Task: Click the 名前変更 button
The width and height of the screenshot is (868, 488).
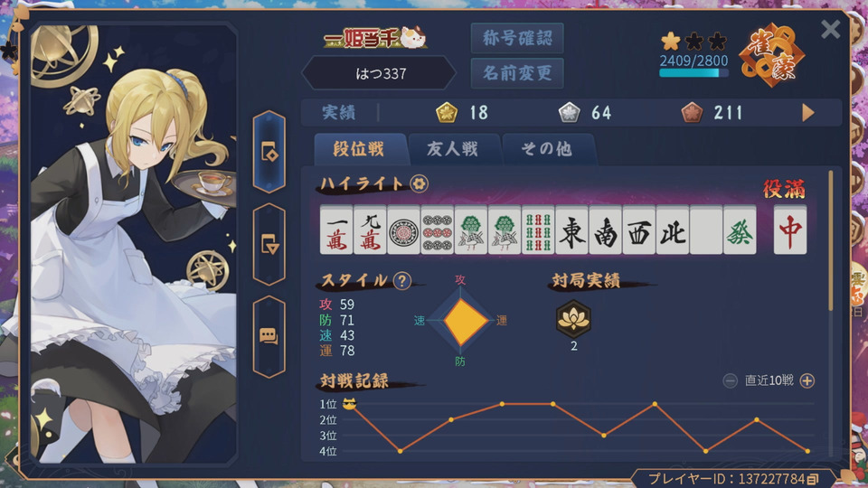Action: click(517, 73)
